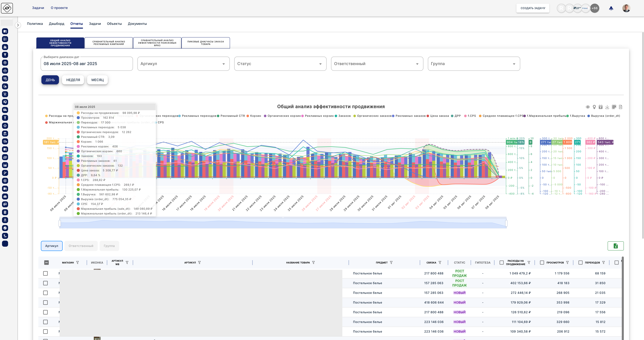Screen dimensions: 644x340
Task: Open the Группа dropdown filter
Action: (x=474, y=64)
